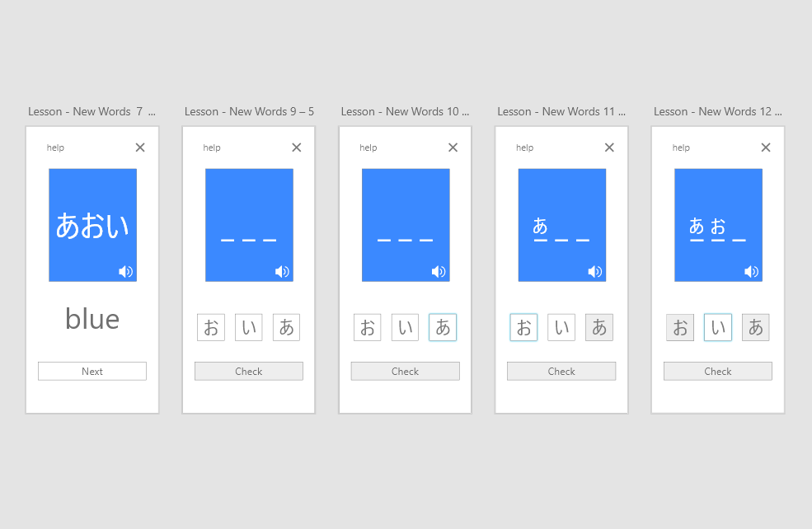
Task: Click greyed あ tile on New Words 11 screen
Action: (599, 327)
